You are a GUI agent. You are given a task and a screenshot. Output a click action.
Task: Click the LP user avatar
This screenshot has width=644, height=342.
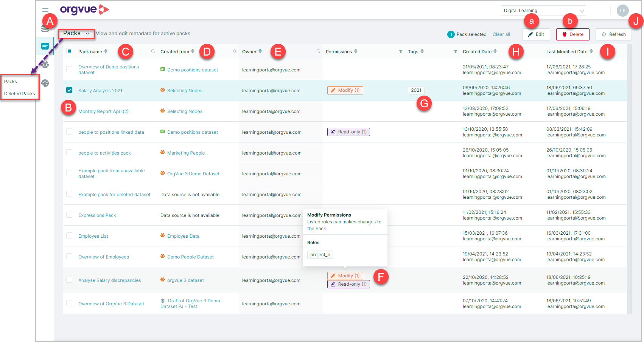pyautogui.click(x=622, y=11)
